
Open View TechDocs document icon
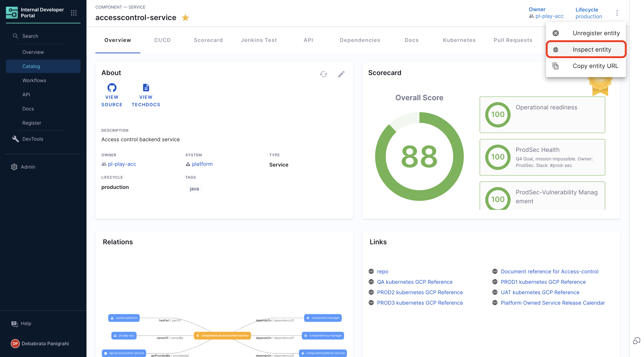tap(146, 88)
